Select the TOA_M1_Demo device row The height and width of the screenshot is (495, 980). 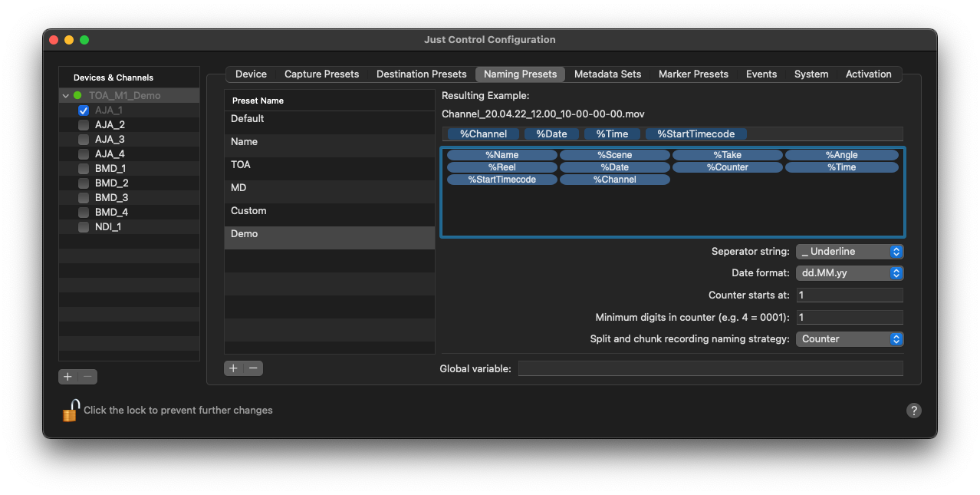pos(129,96)
